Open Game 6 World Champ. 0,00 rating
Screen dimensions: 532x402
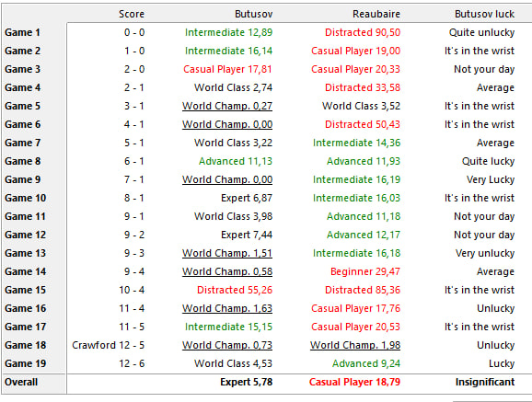coord(227,124)
